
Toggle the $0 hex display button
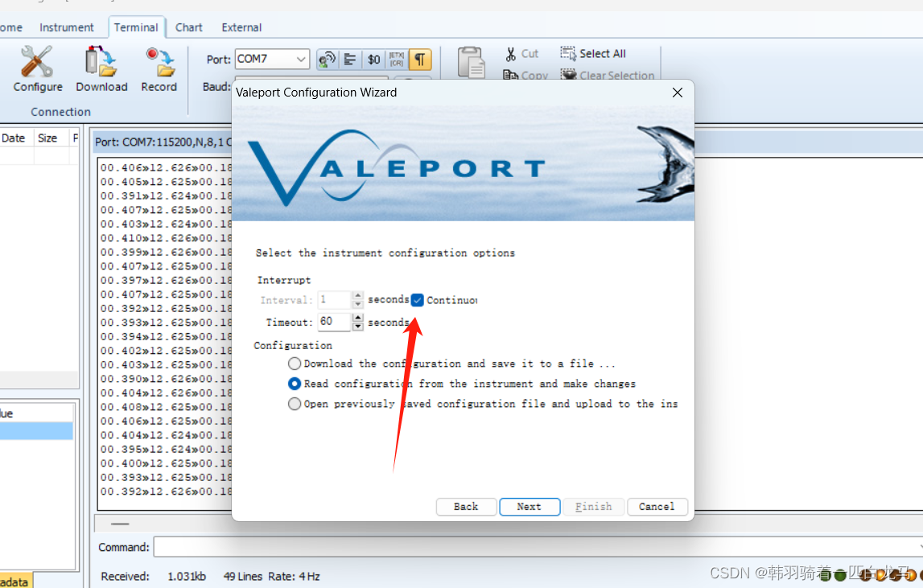click(374, 60)
